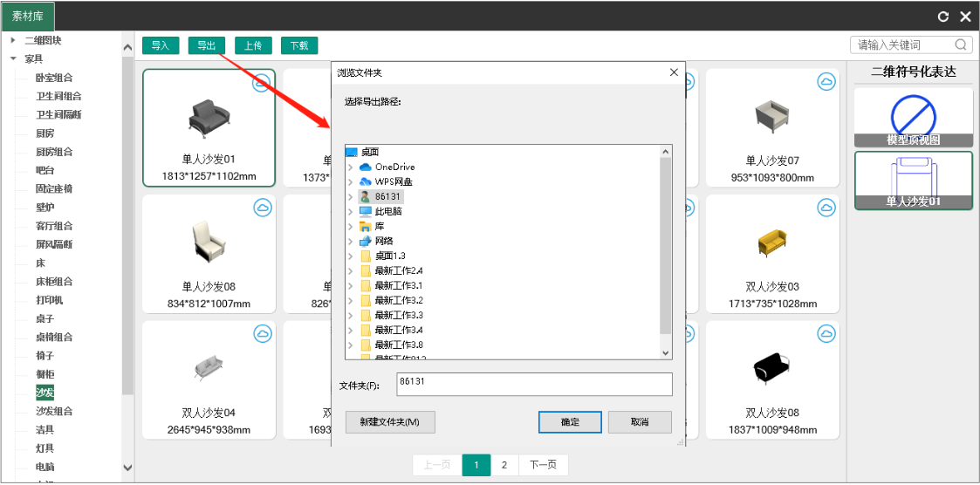Select WPS网盘 icon in folder tree
Image resolution: width=980 pixels, height=485 pixels.
pyautogui.click(x=366, y=181)
